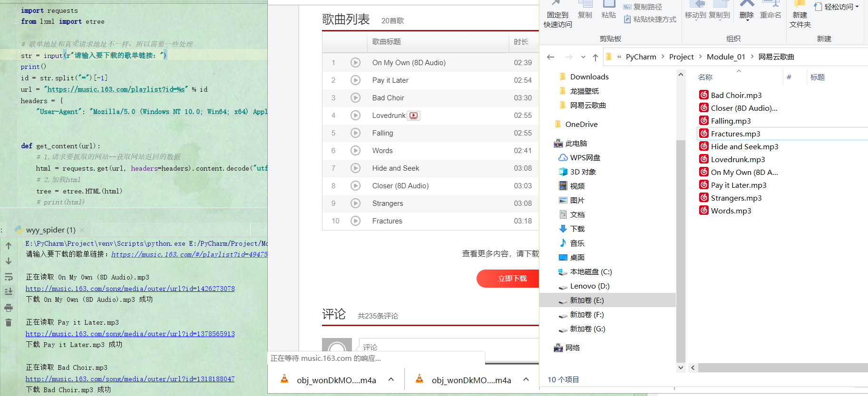The image size is (868, 396).
Task: Play the song On My Own (8D Audio)
Action: click(x=355, y=63)
